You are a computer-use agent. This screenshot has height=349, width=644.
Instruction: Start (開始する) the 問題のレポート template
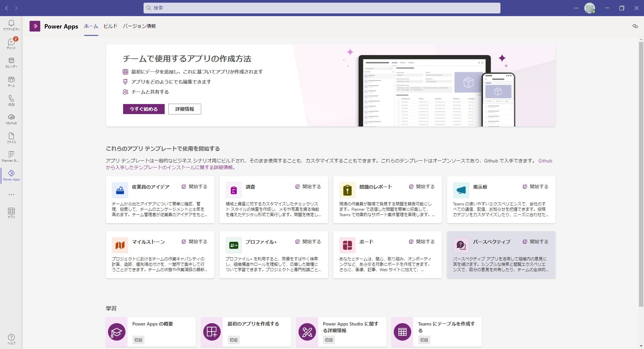click(422, 187)
